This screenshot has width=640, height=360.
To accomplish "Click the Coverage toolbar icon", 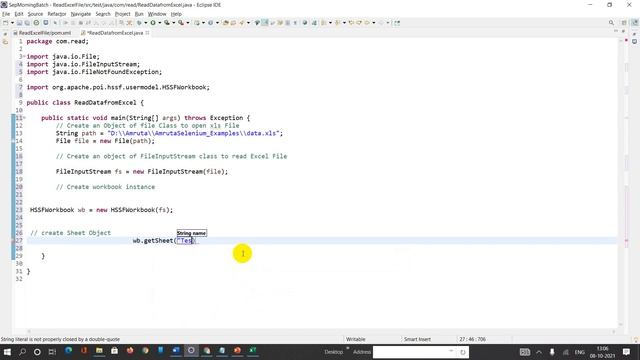I will pyautogui.click(x=167, y=23).
